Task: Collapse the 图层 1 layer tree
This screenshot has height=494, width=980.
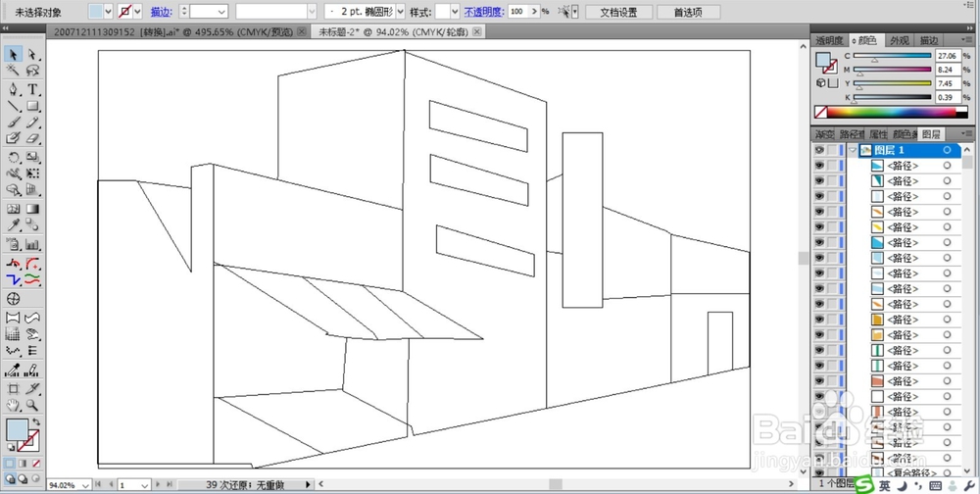Action: coord(853,150)
